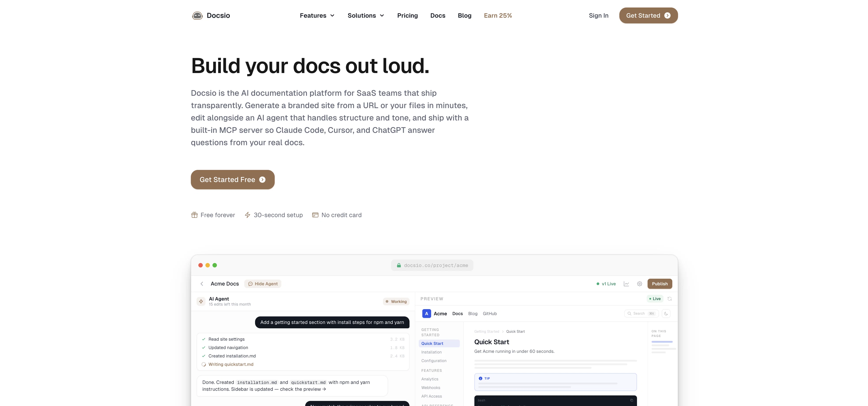This screenshot has height=406, width=868.
Task: Click the Quick Start page heading
Action: (x=492, y=342)
